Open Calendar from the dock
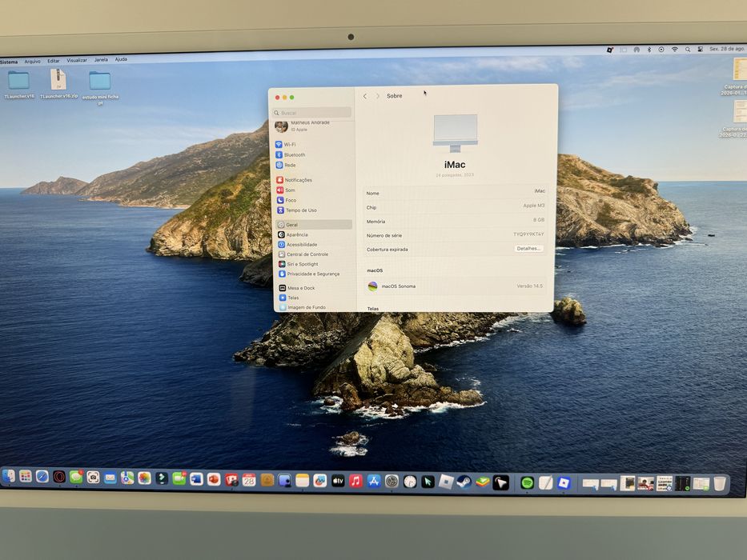The width and height of the screenshot is (747, 560). coord(249,480)
